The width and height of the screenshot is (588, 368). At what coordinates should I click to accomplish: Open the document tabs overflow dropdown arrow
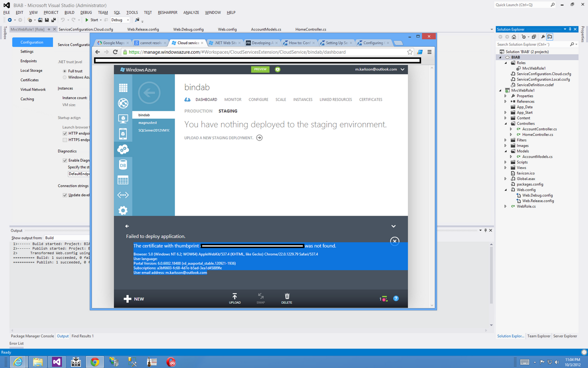click(x=492, y=29)
